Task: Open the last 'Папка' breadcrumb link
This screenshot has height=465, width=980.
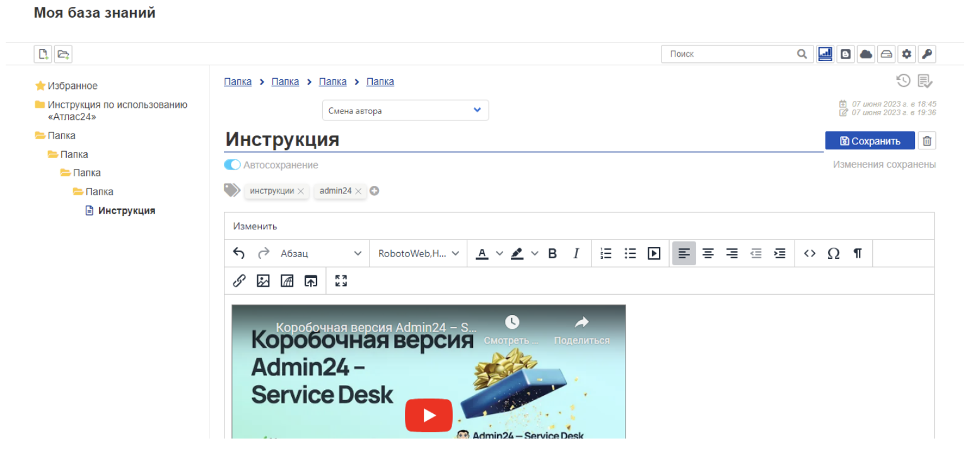Action: pos(380,81)
